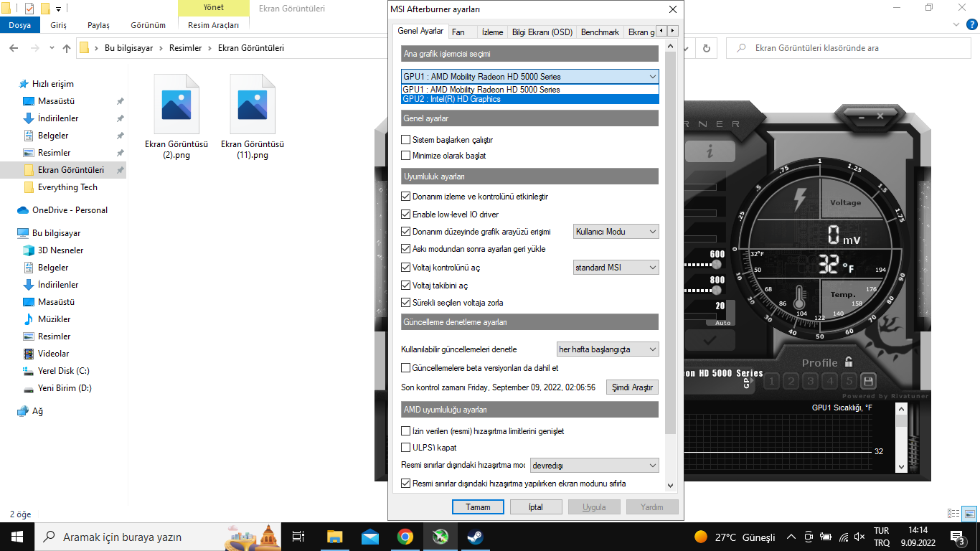Switch Explorer to details list view

point(953,514)
